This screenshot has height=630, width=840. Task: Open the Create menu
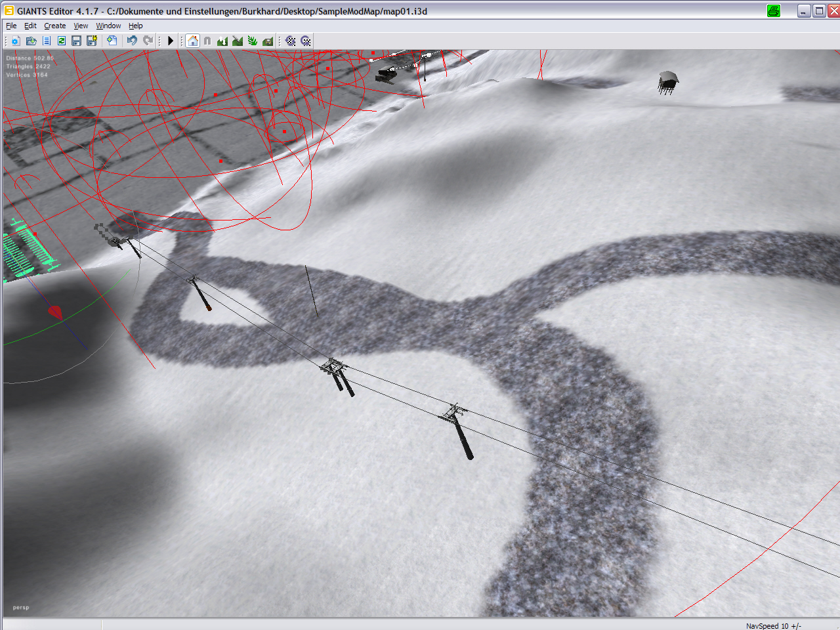pyautogui.click(x=54, y=26)
